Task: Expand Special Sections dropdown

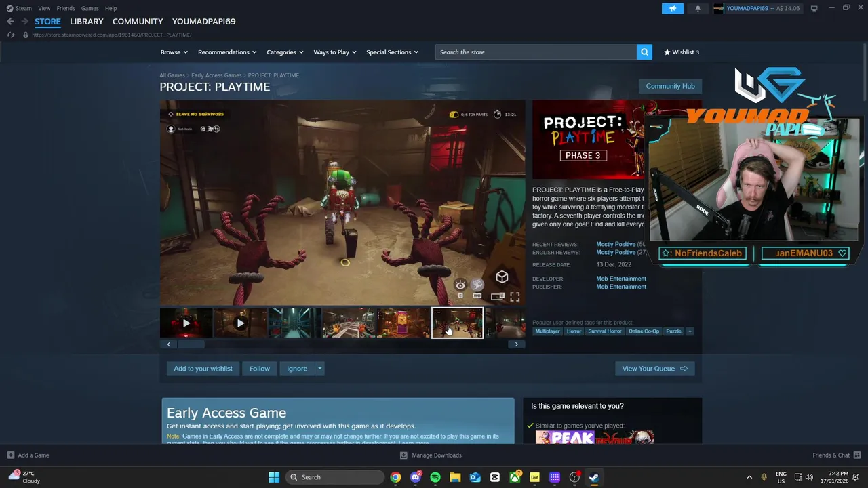Action: 392,52
